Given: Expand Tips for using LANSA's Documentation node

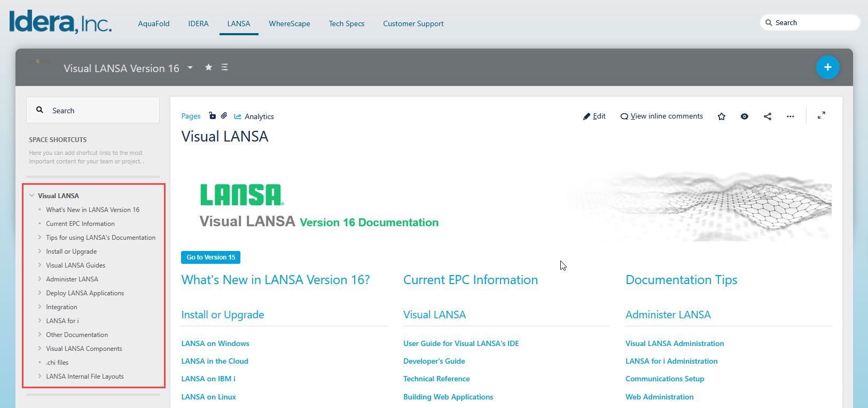Looking at the screenshot, I should 40,237.
